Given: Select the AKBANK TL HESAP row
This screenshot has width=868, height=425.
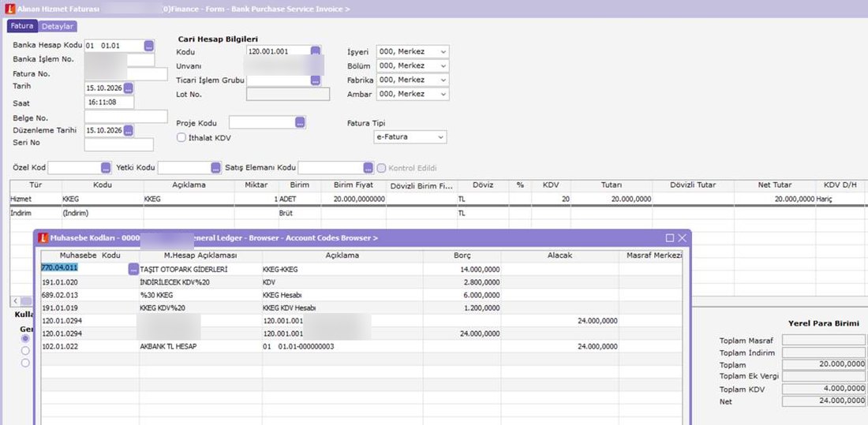Looking at the screenshot, I should coord(361,346).
